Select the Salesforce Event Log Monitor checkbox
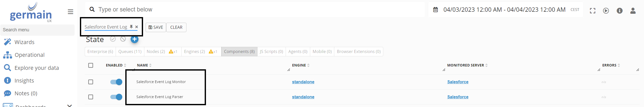 (91, 82)
